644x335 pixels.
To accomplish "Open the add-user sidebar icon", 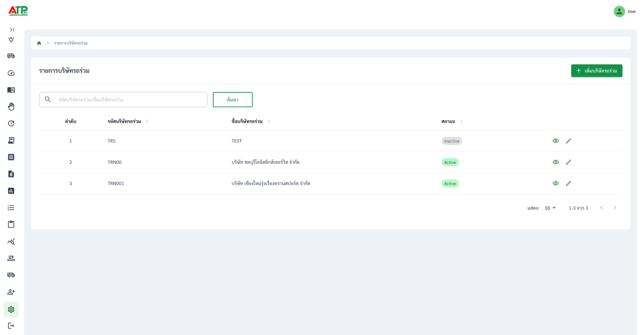I will coord(11,292).
